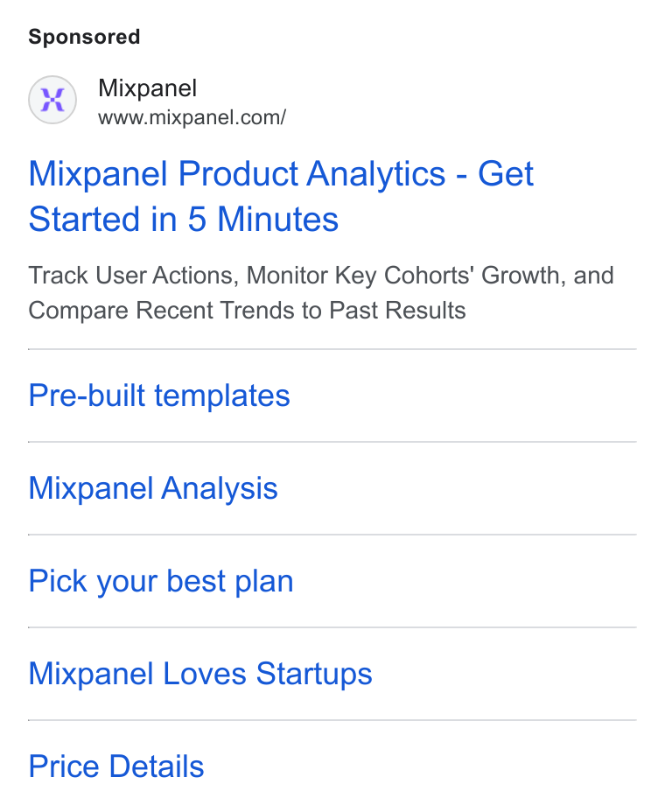Click the Track User Actions description text
This screenshot has height=812, width=665.
(x=321, y=276)
